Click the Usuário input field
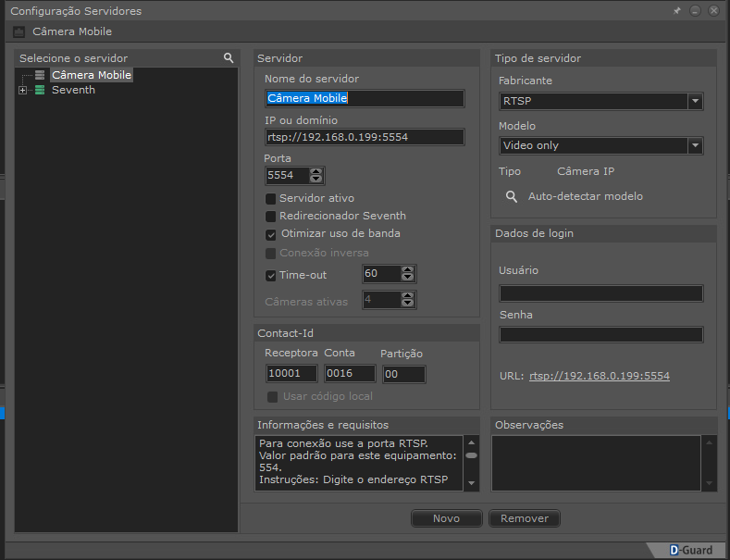Screen dimensions: 730x560 click(600, 293)
